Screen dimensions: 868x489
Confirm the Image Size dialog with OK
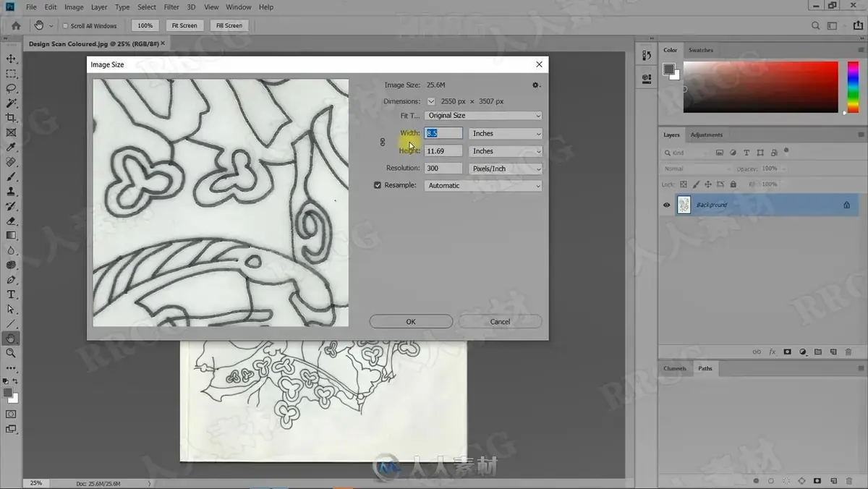(x=411, y=322)
